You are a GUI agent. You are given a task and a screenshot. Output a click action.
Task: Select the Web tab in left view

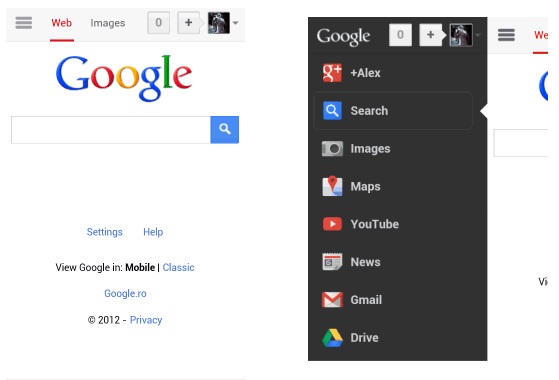tap(62, 23)
